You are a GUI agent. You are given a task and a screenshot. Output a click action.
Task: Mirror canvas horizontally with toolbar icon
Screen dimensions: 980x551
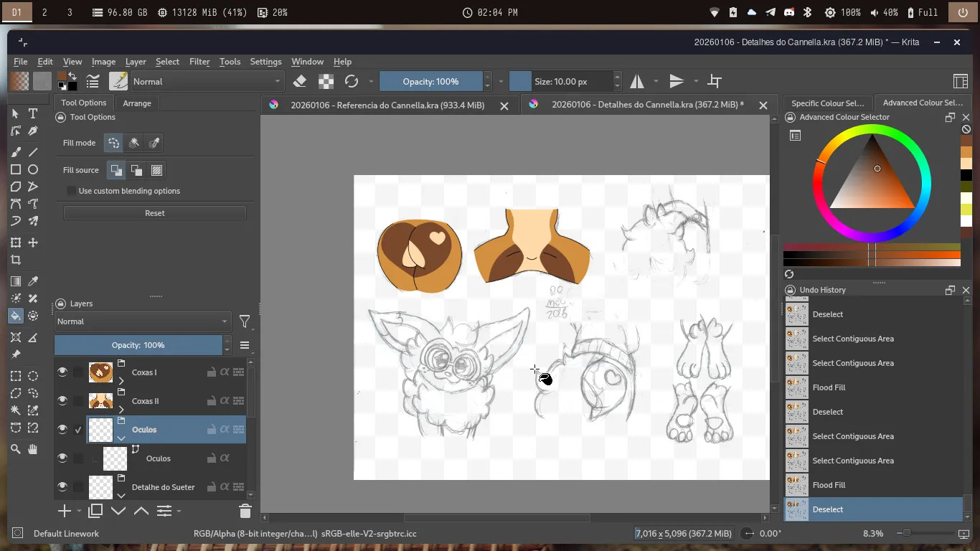tap(637, 81)
